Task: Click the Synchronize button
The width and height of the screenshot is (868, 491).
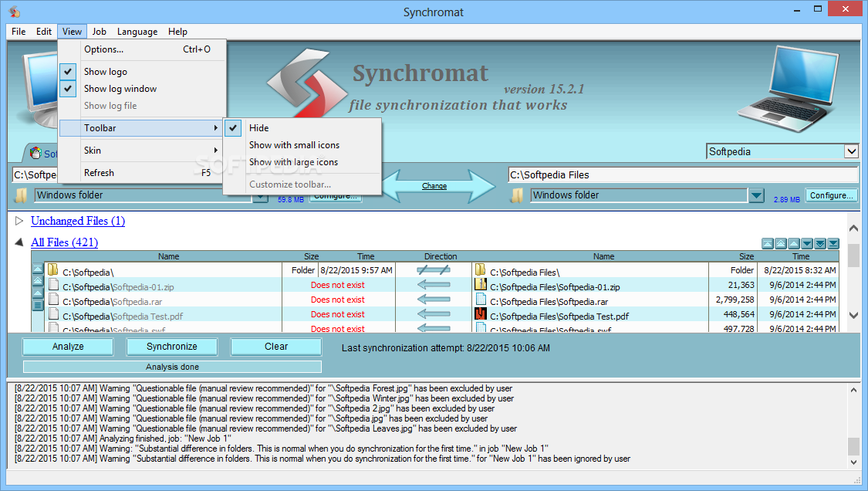Action: (171, 347)
